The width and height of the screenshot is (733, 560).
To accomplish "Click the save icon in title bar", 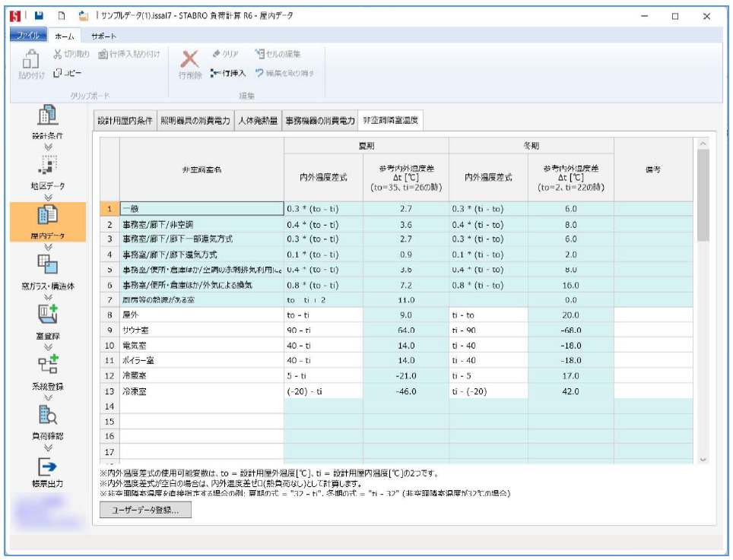I will tap(39, 15).
